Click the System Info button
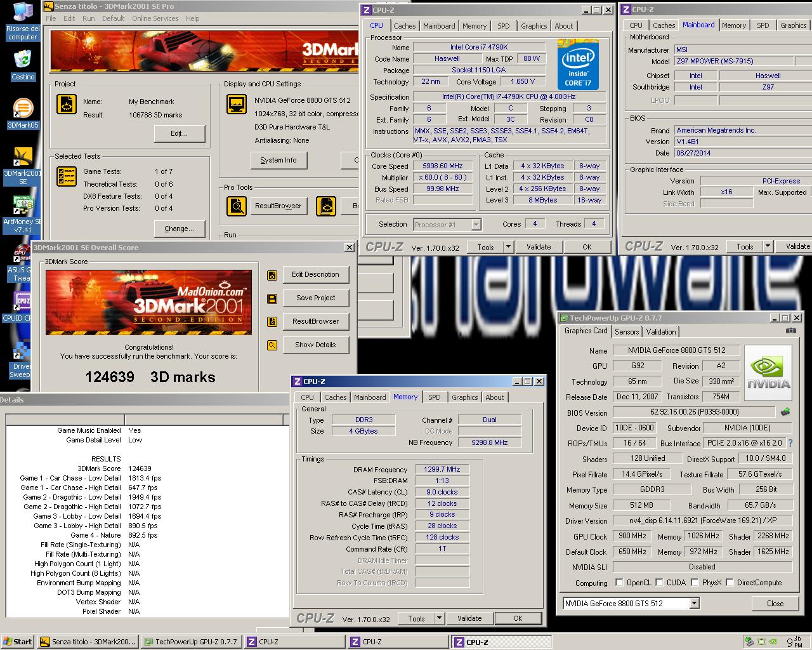812x650 pixels. point(278,160)
